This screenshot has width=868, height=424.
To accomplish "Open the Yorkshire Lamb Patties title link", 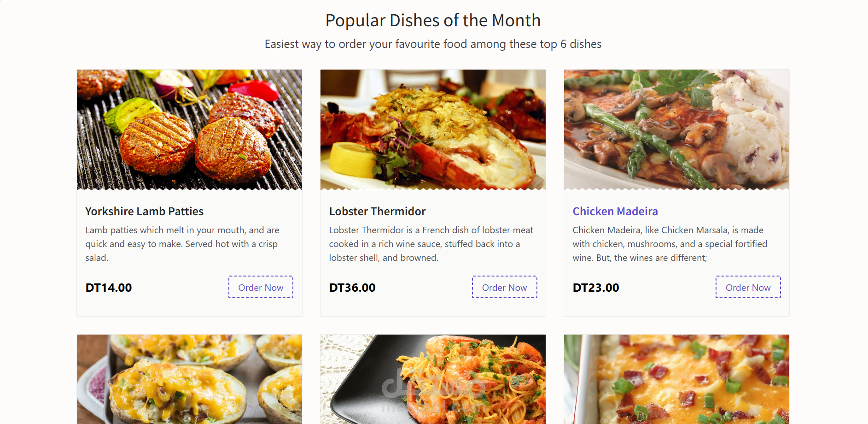I will tap(144, 211).
